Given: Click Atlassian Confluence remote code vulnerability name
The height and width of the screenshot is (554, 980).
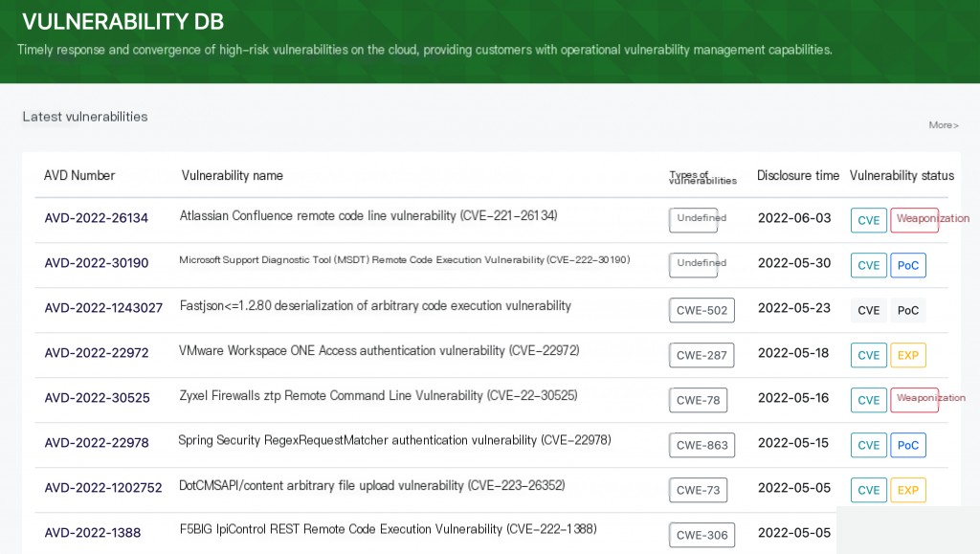Looking at the screenshot, I should click(x=368, y=215).
